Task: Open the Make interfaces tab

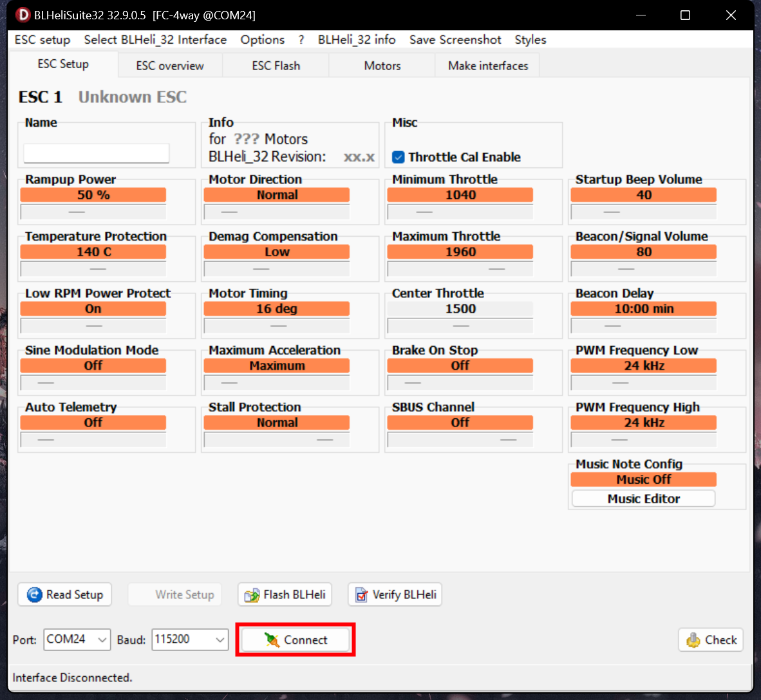Action: [x=488, y=66]
